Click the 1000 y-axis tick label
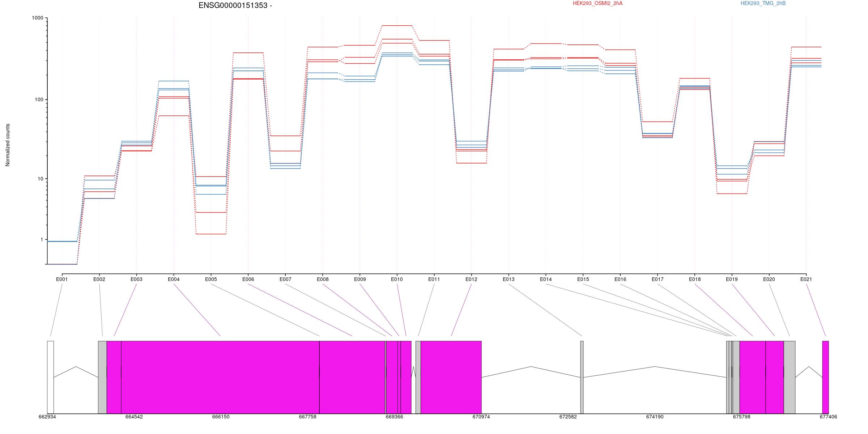This screenshot has width=868, height=434. point(37,18)
